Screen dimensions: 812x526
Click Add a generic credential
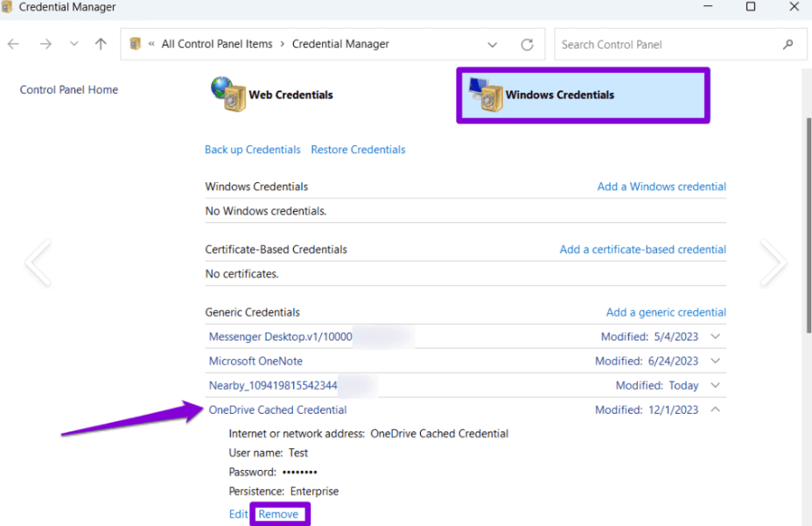666,312
